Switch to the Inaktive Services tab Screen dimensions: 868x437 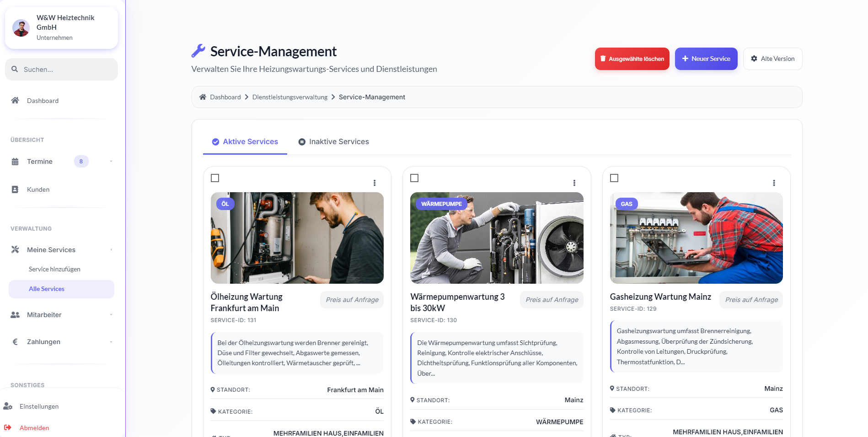[x=333, y=141]
